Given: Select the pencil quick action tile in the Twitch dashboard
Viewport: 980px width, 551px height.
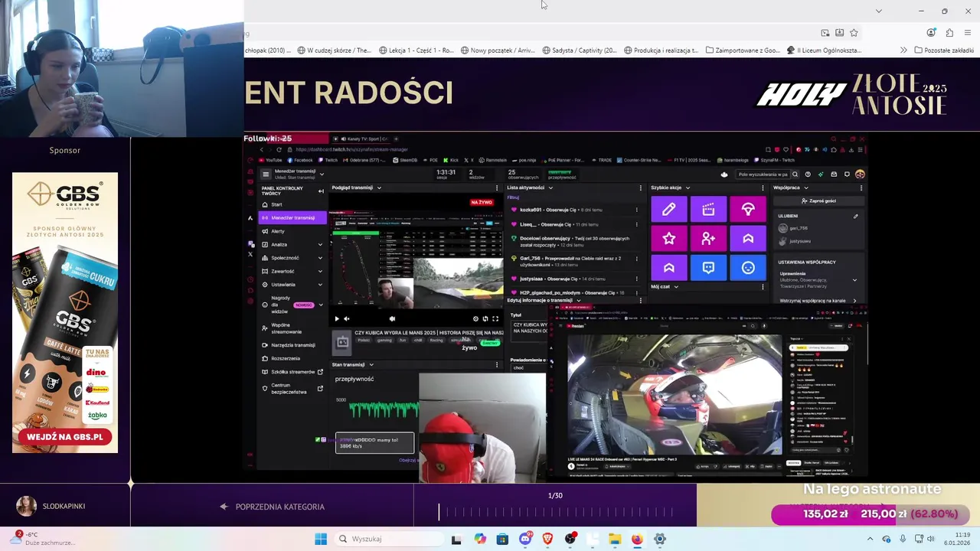Looking at the screenshot, I should click(669, 209).
